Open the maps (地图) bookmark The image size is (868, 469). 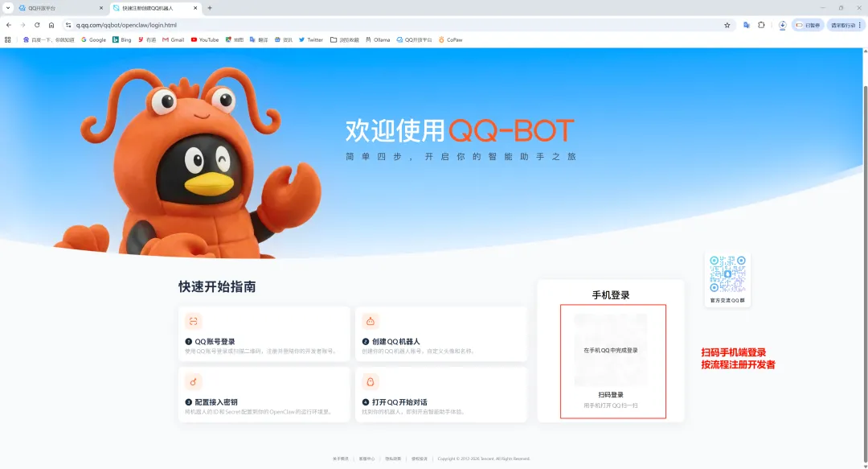click(x=234, y=40)
